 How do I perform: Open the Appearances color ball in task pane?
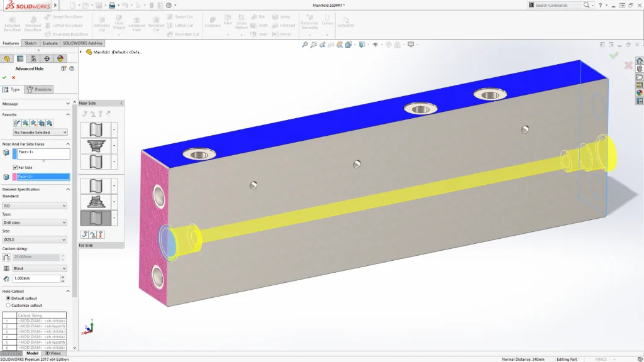pos(640,92)
